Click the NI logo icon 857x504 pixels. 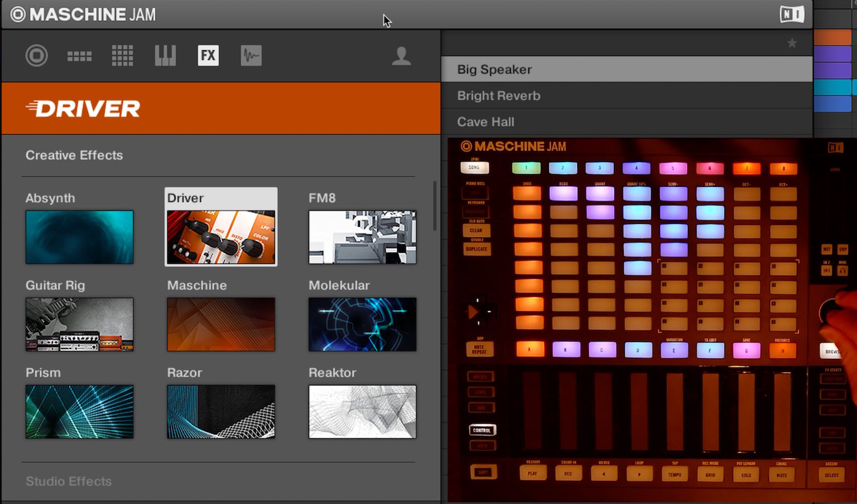click(792, 14)
